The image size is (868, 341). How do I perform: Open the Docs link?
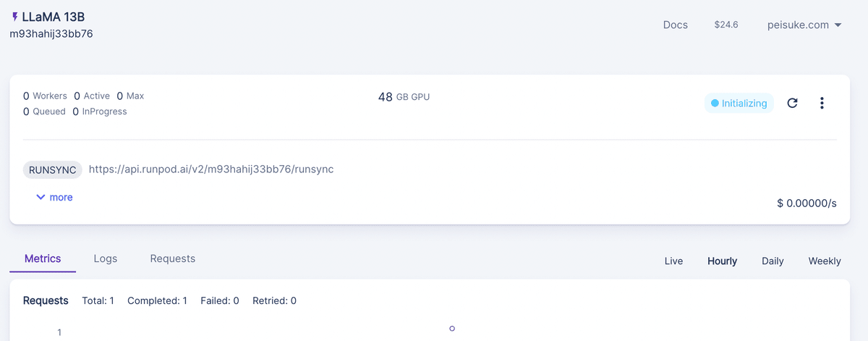(x=675, y=25)
